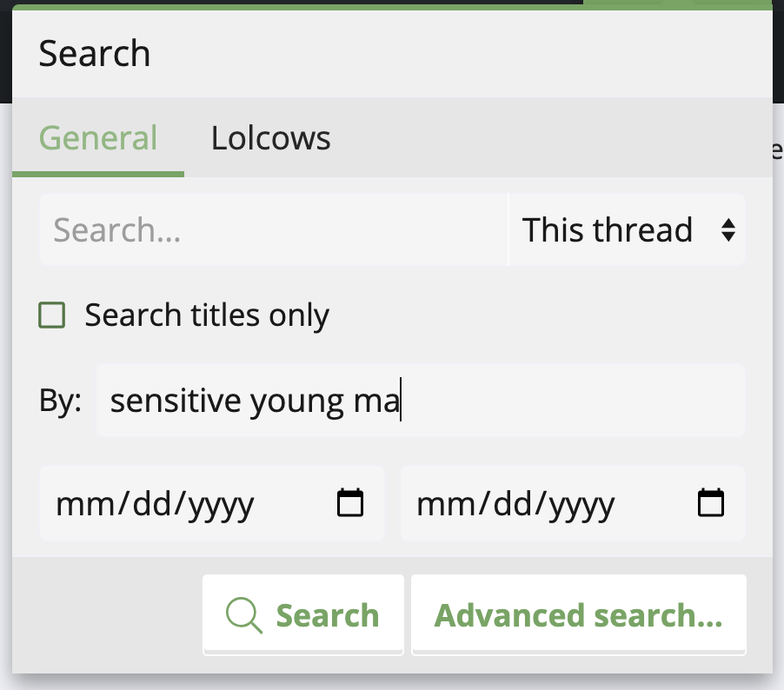The height and width of the screenshot is (690, 784).
Task: Select year segment of second date field
Action: [x=581, y=506]
